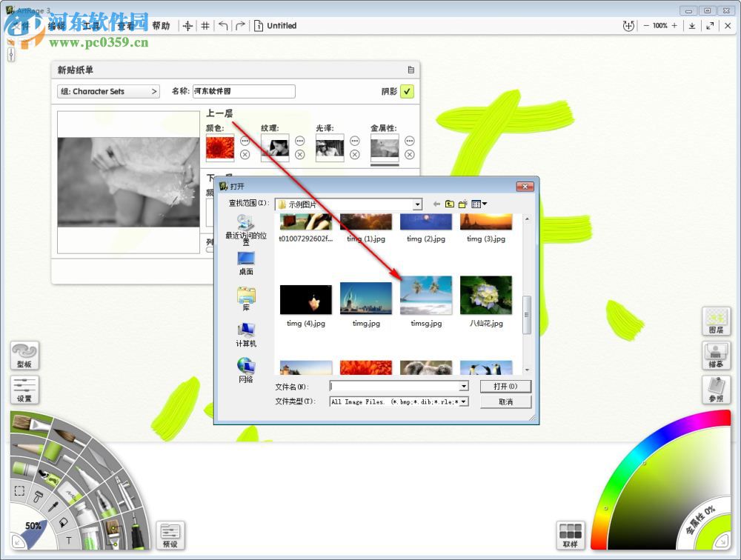Click the 打开 Open button
Screen dimensions: 741x560
[x=505, y=386]
